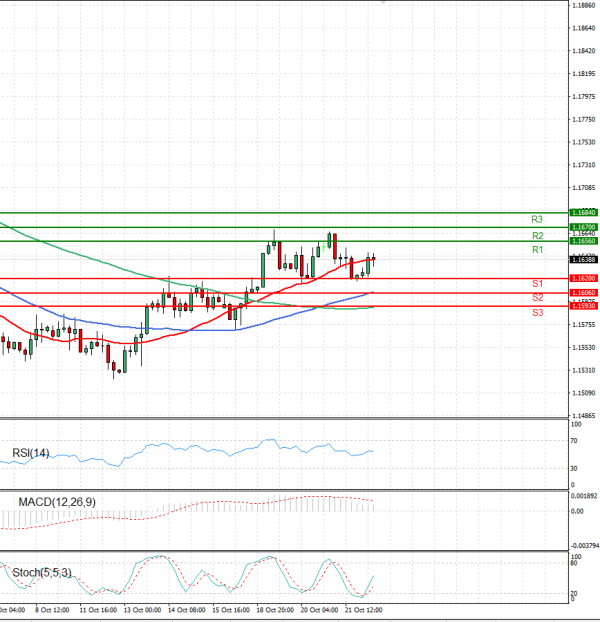This screenshot has height=622, width=600.
Task: Click the S3 support label
Action: pyautogui.click(x=538, y=312)
